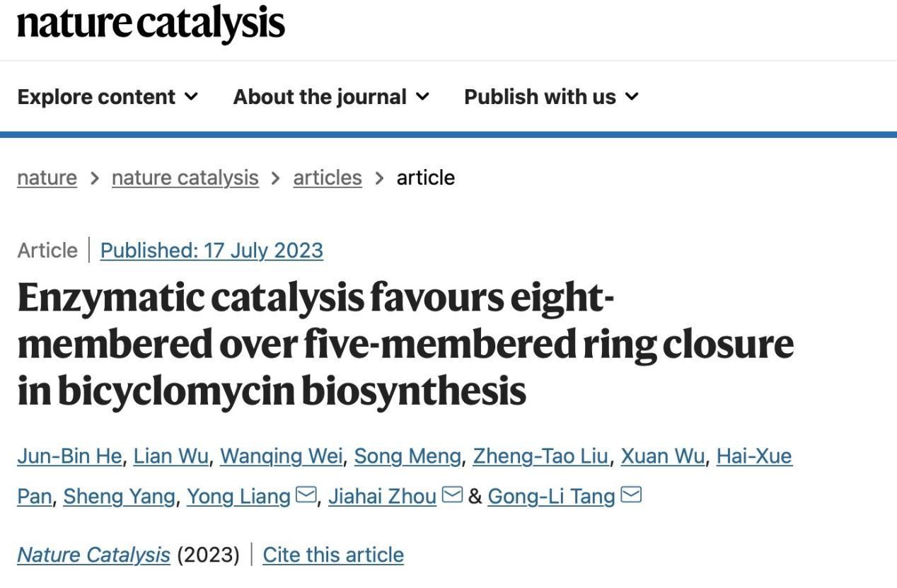The image size is (897, 588).
Task: Expand Publish with us menu
Action: point(551,97)
